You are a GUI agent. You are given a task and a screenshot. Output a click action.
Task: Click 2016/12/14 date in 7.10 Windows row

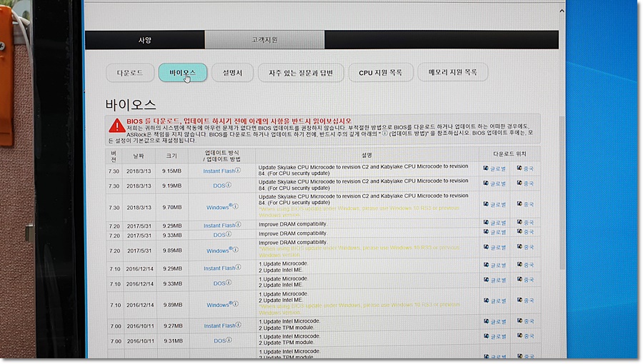click(140, 305)
